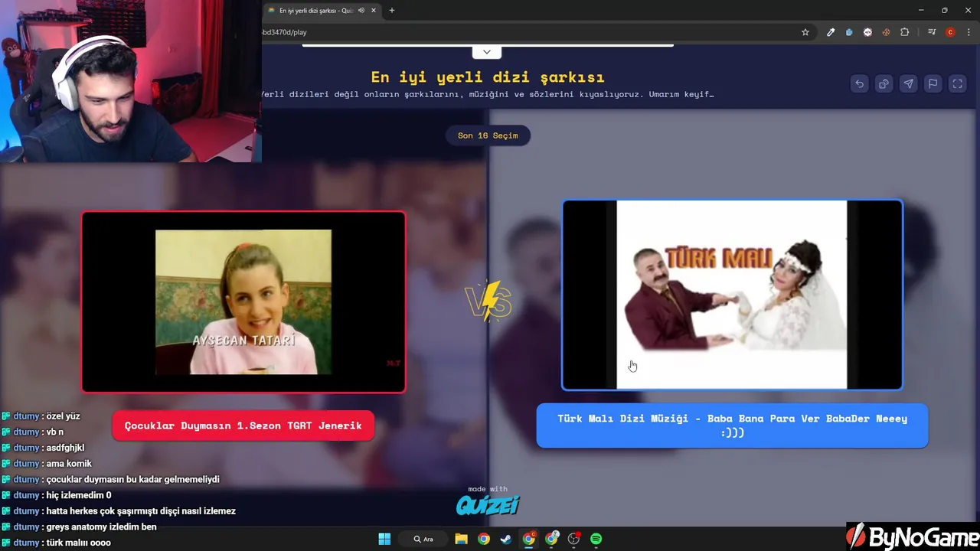Click the blue cube extension icon
This screenshot has height=551, width=980.
(849, 32)
